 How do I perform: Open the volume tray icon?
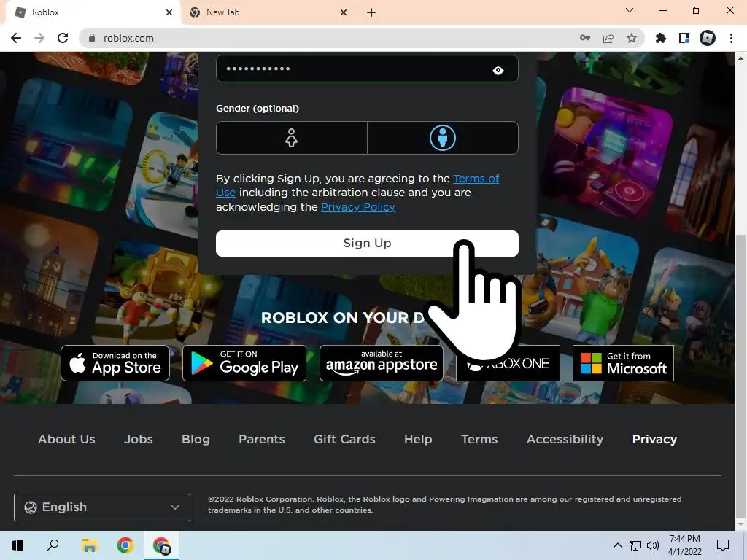(x=653, y=545)
